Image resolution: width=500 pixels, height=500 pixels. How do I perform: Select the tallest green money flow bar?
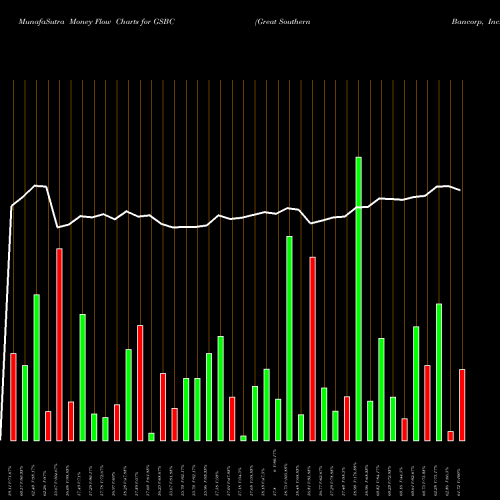(359, 299)
